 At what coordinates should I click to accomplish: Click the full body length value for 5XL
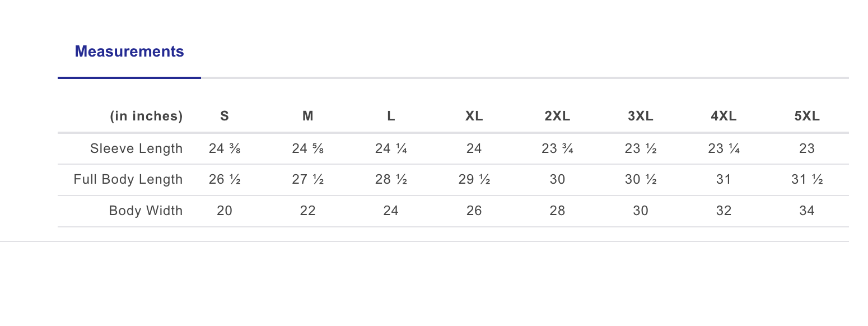[x=807, y=180]
